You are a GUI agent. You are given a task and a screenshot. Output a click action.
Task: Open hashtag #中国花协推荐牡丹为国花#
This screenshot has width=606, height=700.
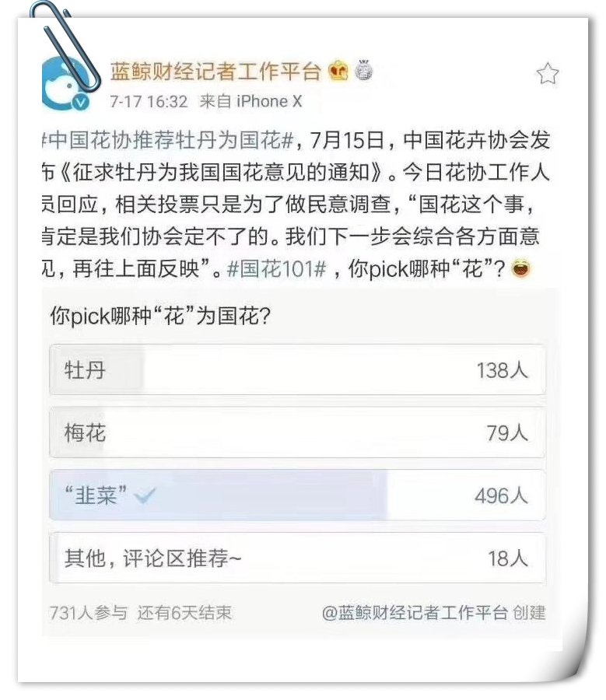167,140
